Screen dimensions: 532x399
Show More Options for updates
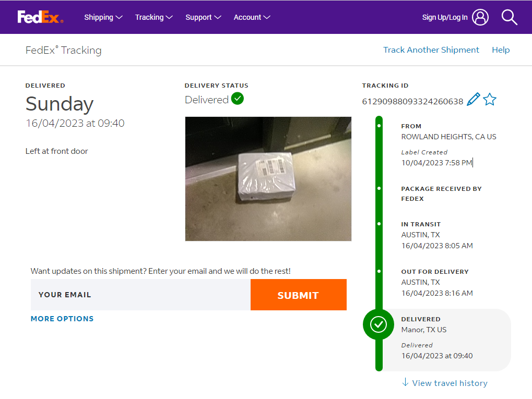tap(62, 319)
